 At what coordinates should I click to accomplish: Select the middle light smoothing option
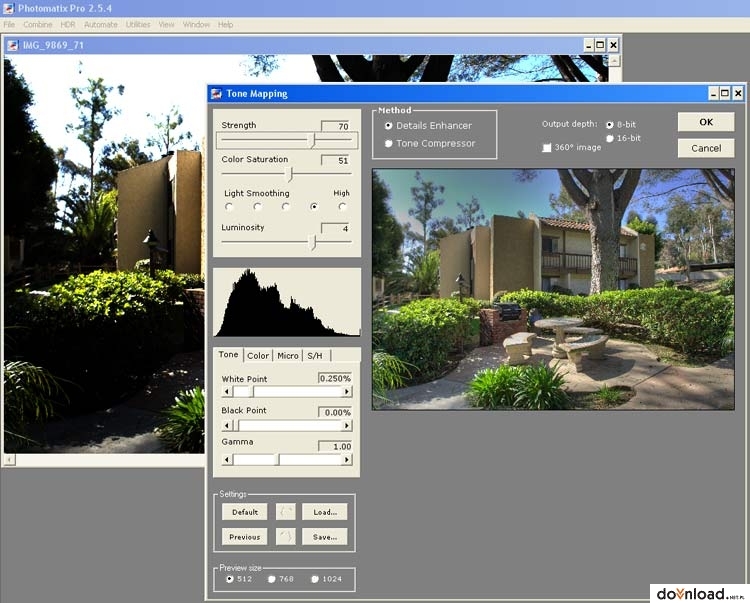click(x=286, y=207)
